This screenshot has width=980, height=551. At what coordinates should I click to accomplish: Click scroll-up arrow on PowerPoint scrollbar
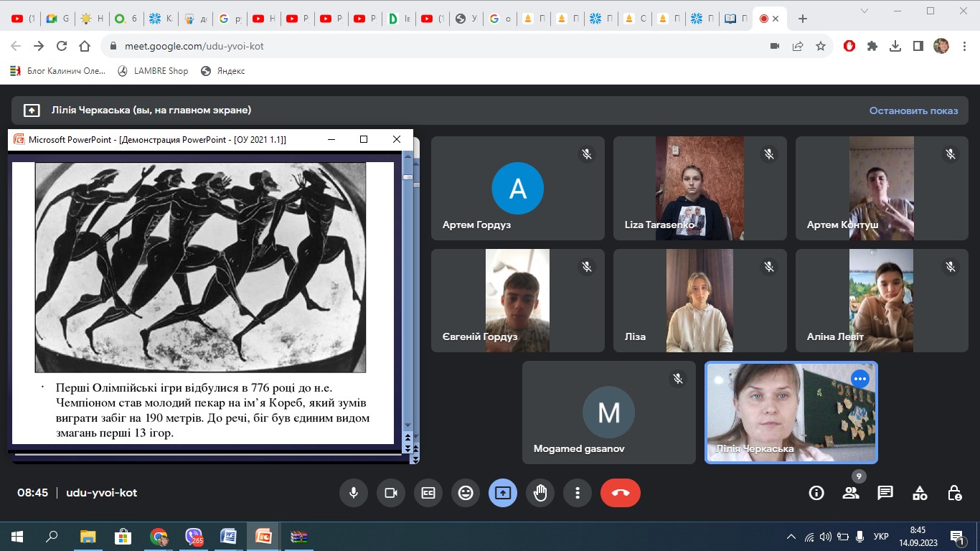point(408,158)
